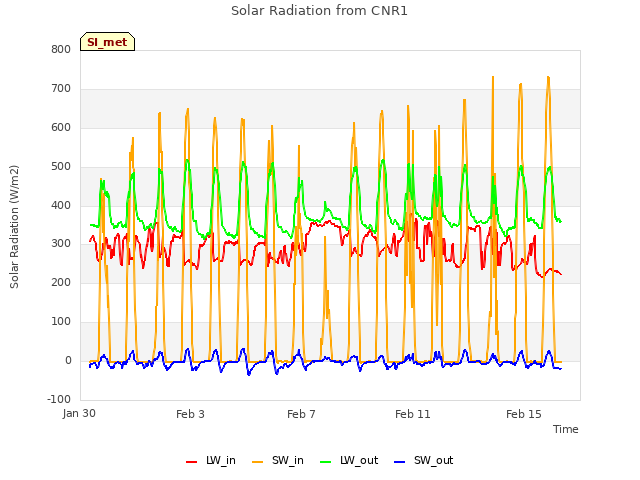Click the green LW_out legend swatch
640x480 pixels.
click(x=326, y=462)
